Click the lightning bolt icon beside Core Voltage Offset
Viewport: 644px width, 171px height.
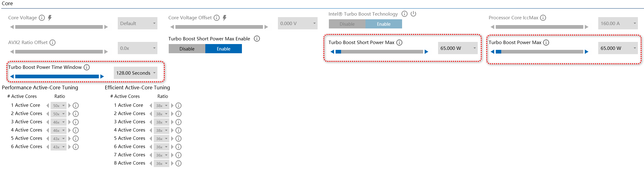(225, 18)
